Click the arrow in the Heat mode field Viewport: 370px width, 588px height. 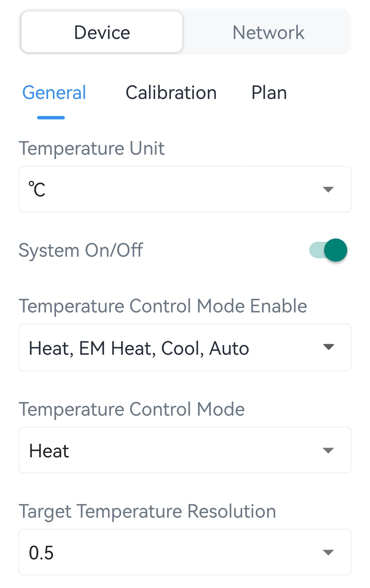point(328,450)
